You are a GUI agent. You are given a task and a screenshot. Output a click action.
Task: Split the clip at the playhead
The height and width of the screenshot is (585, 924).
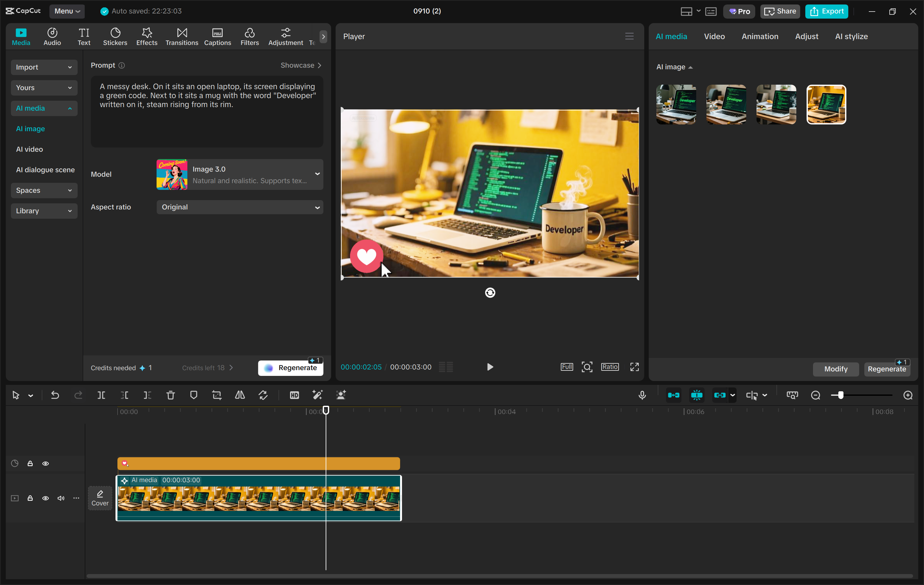point(101,395)
